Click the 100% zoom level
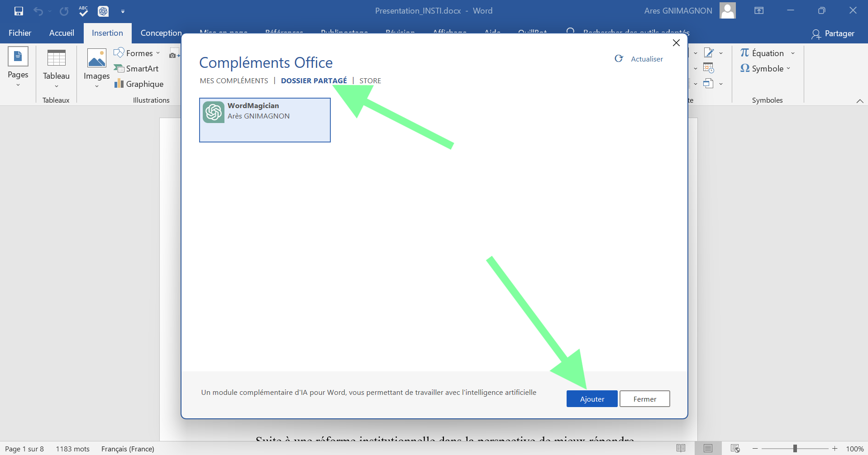 [x=855, y=449]
